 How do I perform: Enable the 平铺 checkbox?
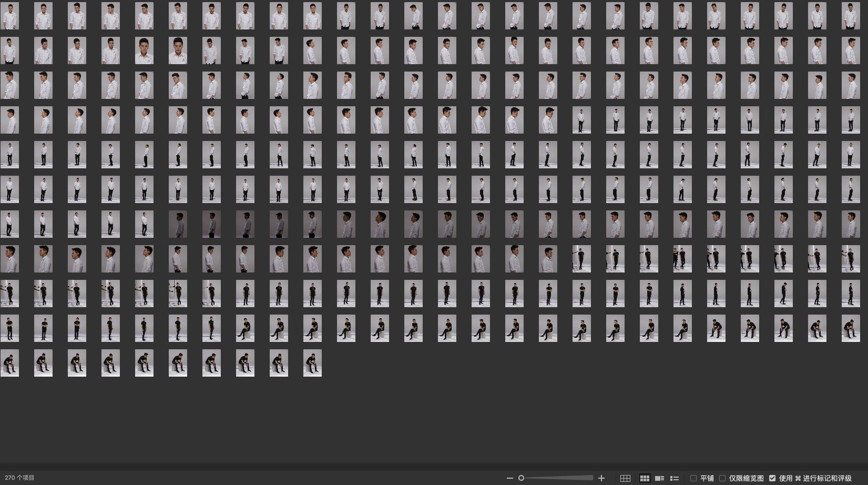(693, 478)
